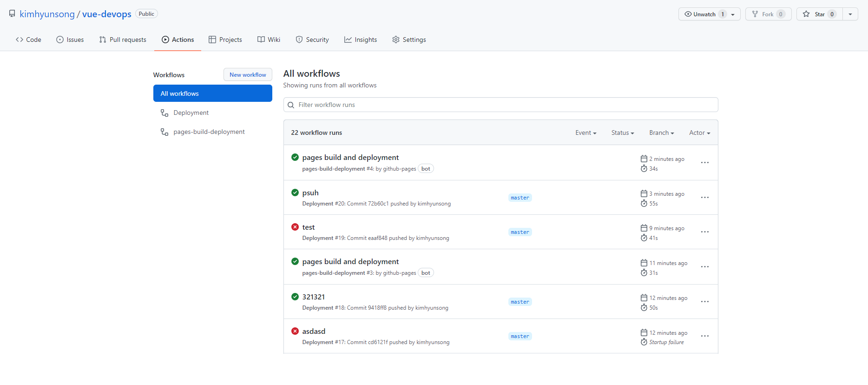Image resolution: width=868 pixels, height=385 pixels.
Task: Open the three-dots menu for test run
Action: (705, 232)
